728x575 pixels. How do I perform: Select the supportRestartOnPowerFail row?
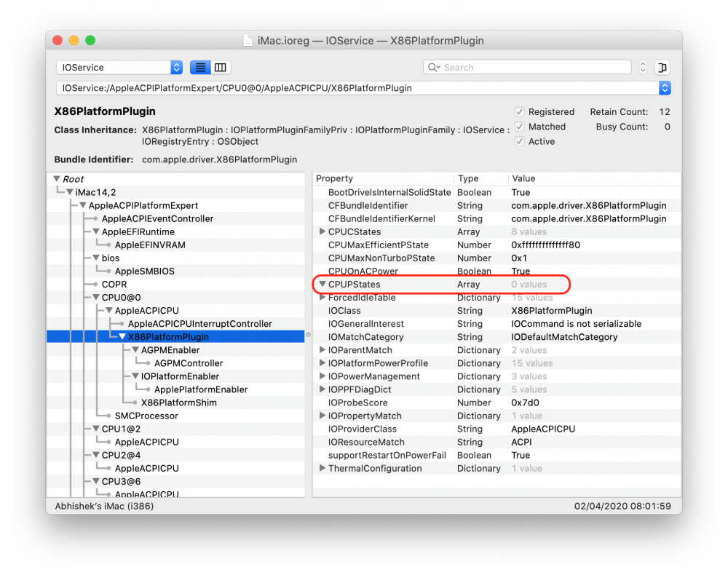[496, 455]
